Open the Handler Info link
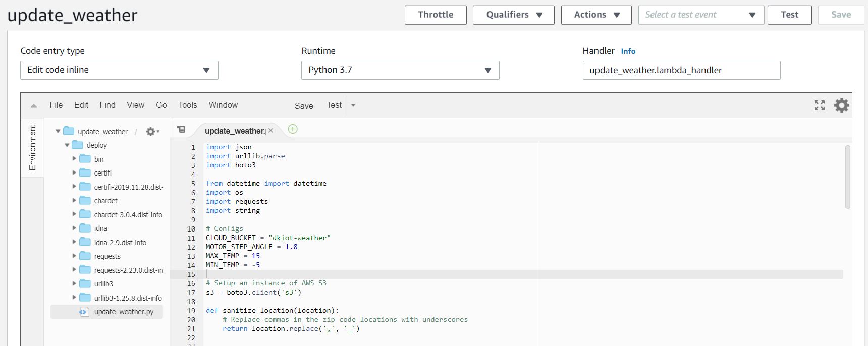The width and height of the screenshot is (868, 346). point(628,51)
